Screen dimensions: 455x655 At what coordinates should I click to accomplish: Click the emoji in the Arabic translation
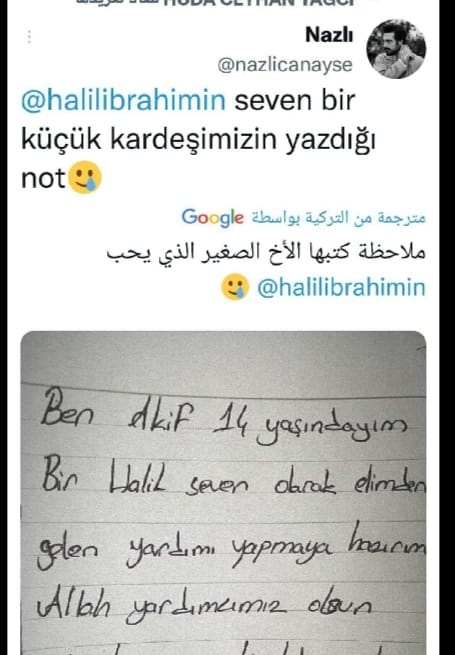[x=235, y=287]
